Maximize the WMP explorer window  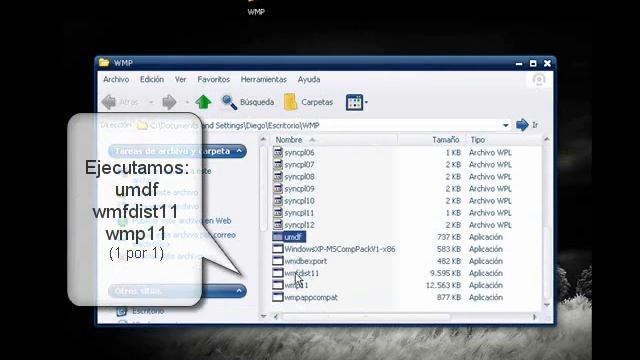pyautogui.click(x=533, y=63)
